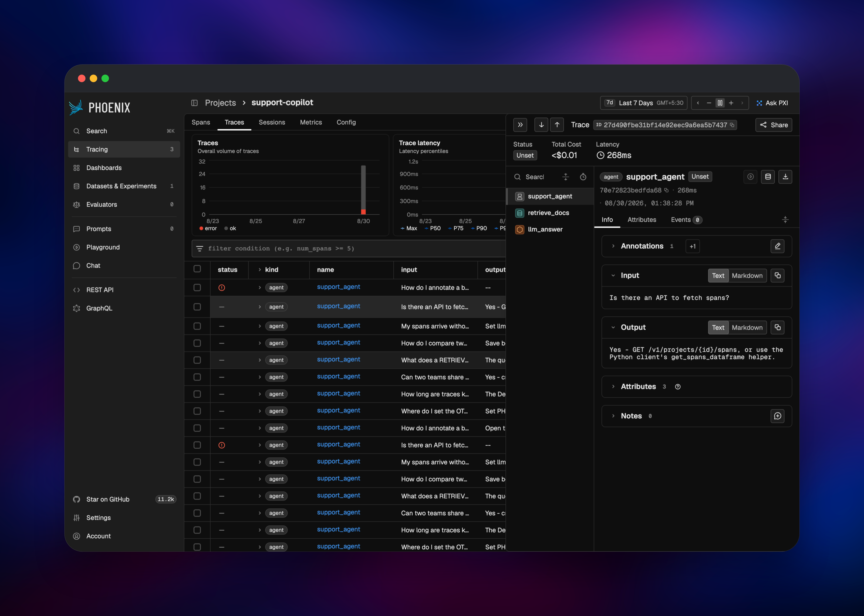Check the first 'How do I compare tw...' row
The image size is (864, 616).
tap(197, 343)
